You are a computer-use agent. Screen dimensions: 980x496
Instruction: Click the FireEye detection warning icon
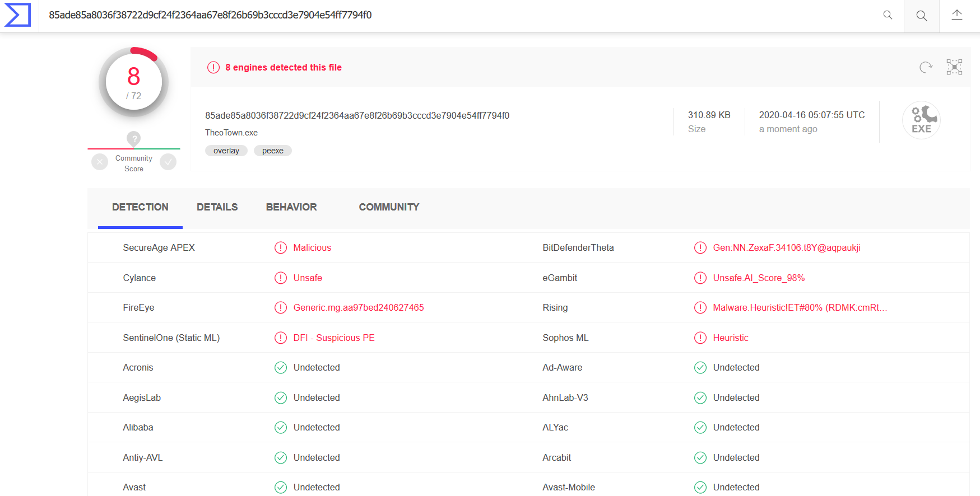tap(281, 307)
